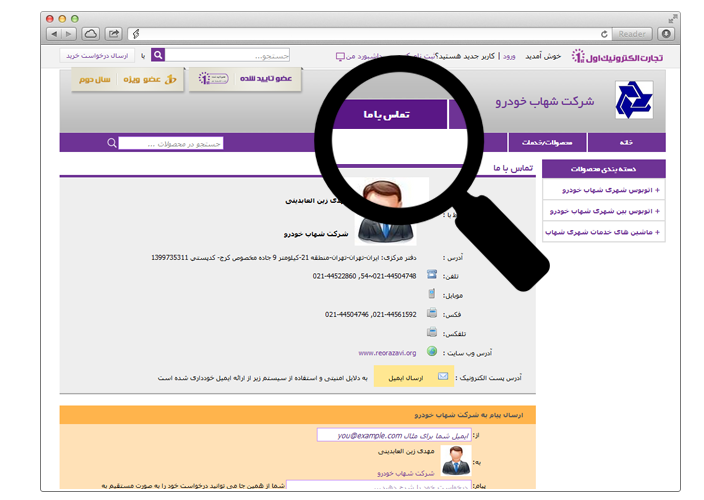Image resolution: width=704 pixels, height=500 pixels.
Task: Click the fax number 021-44504746 text
Action: click(347, 314)
